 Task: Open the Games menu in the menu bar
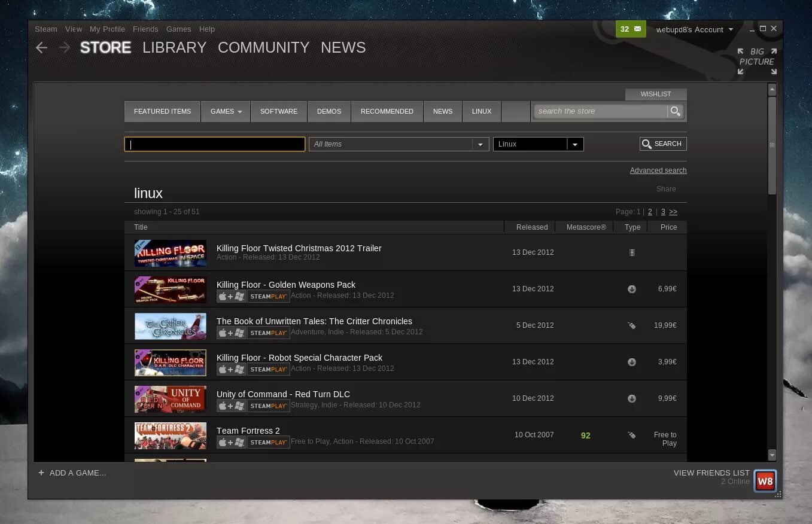tap(178, 29)
